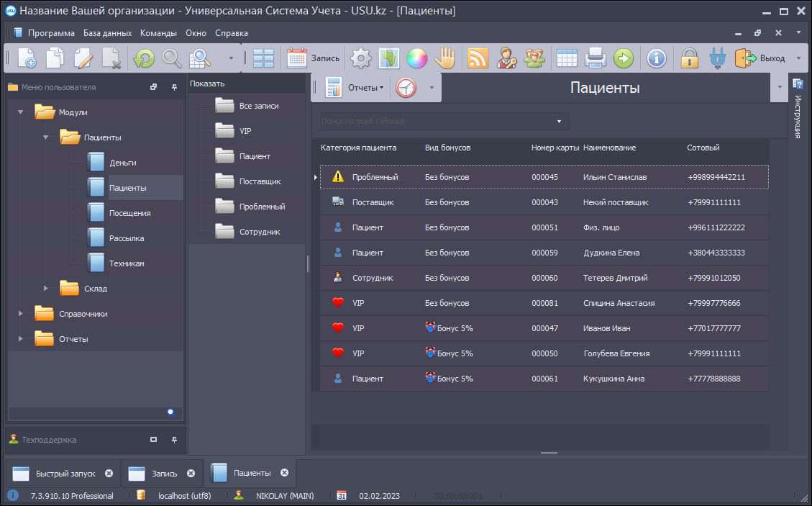This screenshot has width=812, height=506.
Task: Pin the Меню пользователя panel
Action: pyautogui.click(x=174, y=87)
